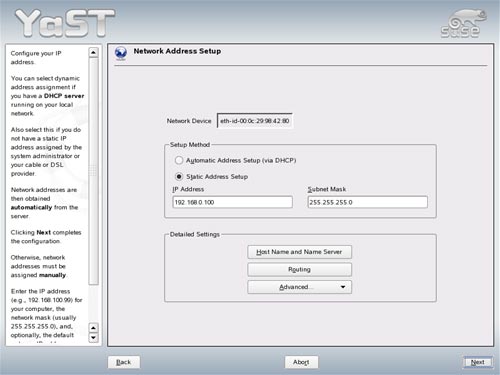Go Back to previous step

pos(124,362)
